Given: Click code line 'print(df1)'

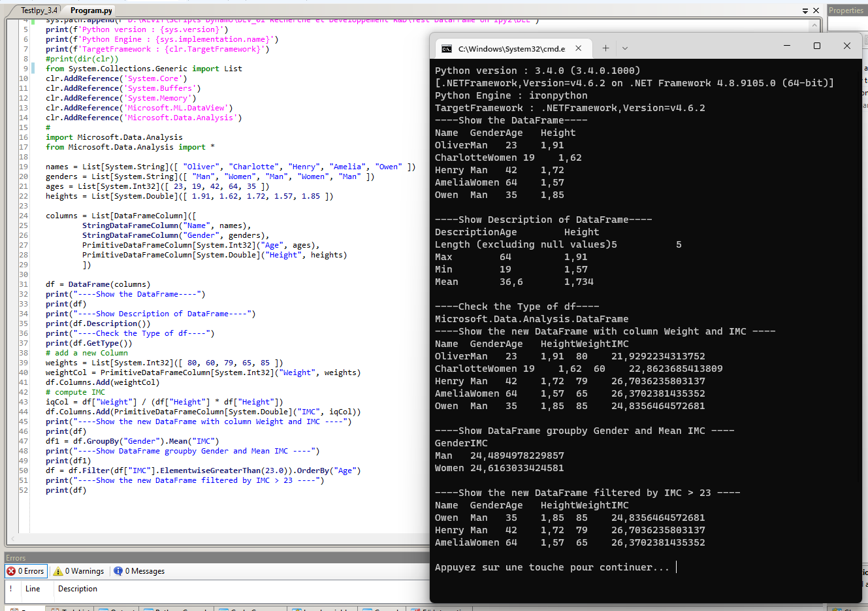Looking at the screenshot, I should [69, 461].
